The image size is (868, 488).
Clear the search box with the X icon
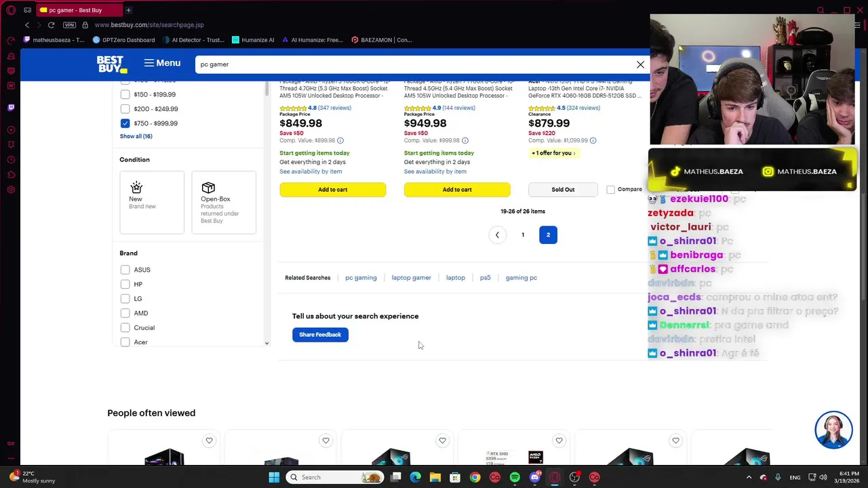tap(640, 64)
